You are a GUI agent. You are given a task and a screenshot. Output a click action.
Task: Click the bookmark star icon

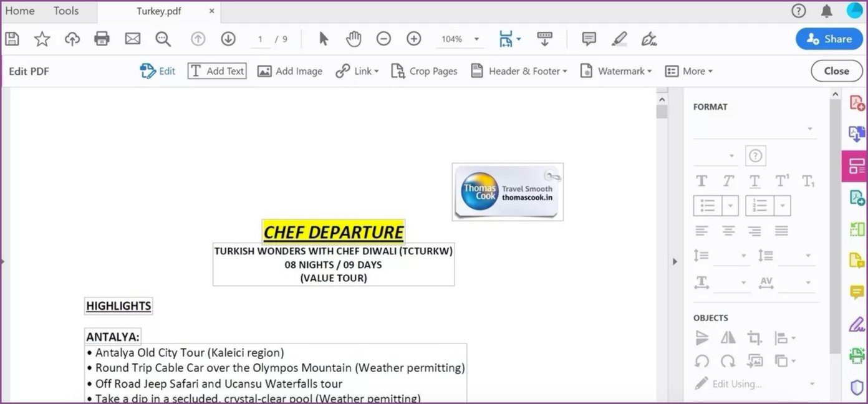click(42, 39)
